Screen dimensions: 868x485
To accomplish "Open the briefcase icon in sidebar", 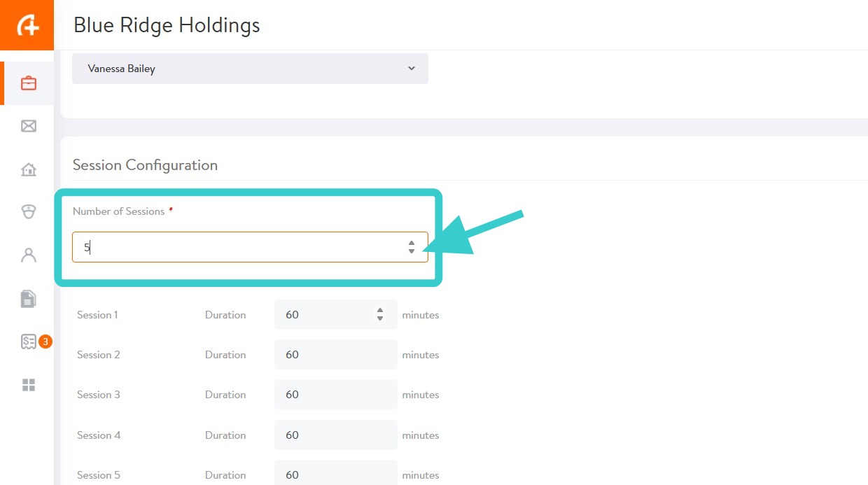I will tap(29, 83).
